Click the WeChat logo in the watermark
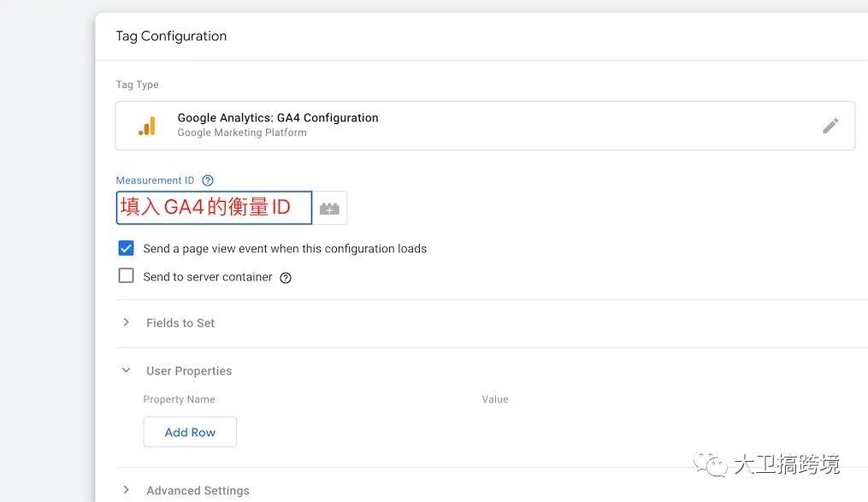The width and height of the screenshot is (868, 502). tap(711, 464)
